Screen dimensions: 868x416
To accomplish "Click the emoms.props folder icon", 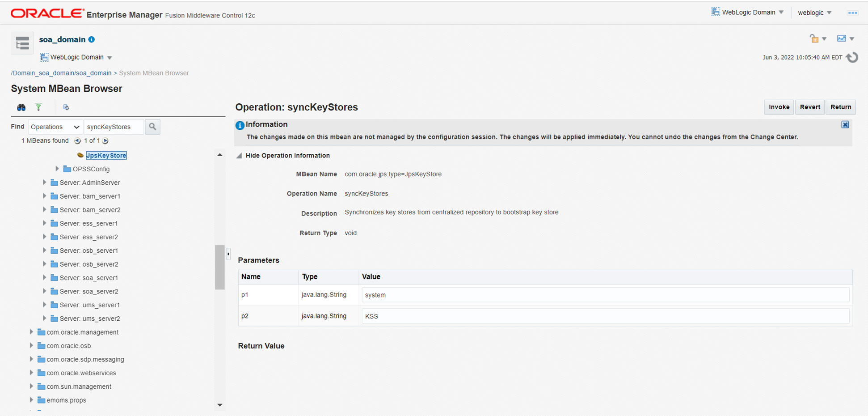I will (x=41, y=400).
